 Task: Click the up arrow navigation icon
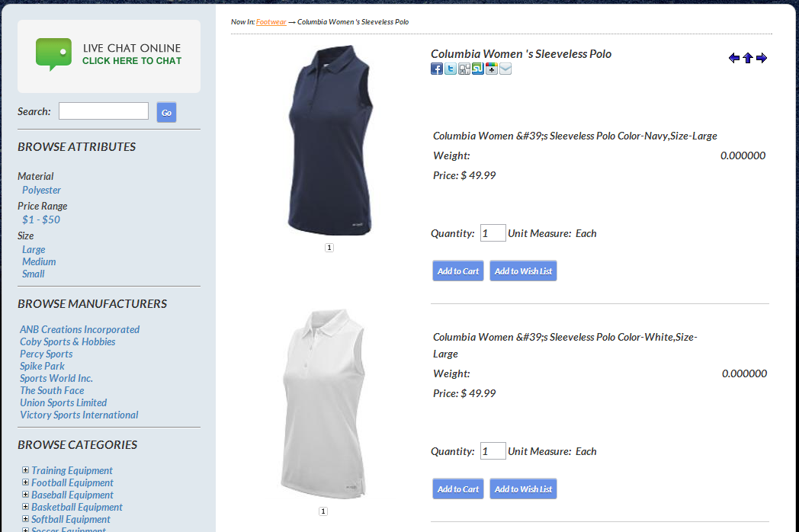click(x=748, y=58)
